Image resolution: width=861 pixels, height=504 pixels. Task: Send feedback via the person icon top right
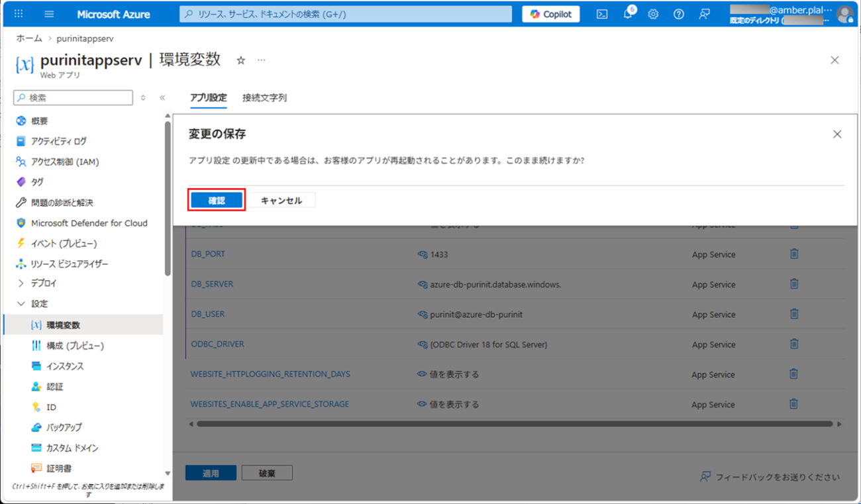(x=703, y=13)
